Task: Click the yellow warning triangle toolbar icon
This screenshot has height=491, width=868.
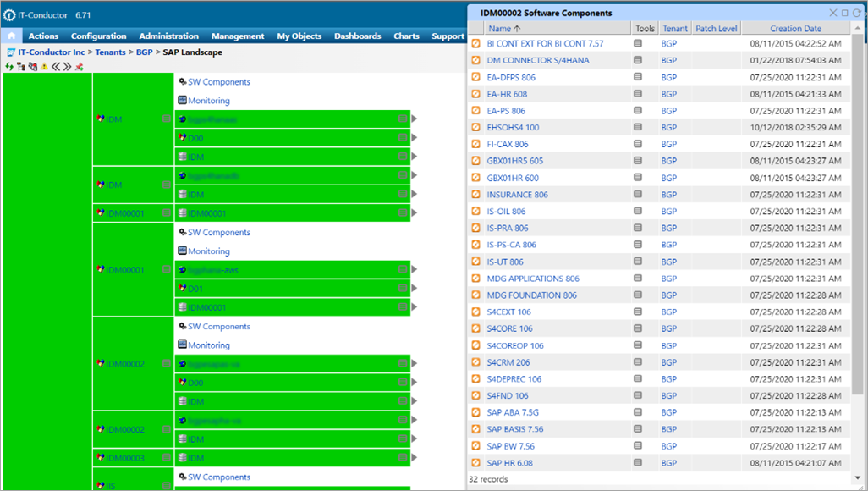Action: point(44,66)
